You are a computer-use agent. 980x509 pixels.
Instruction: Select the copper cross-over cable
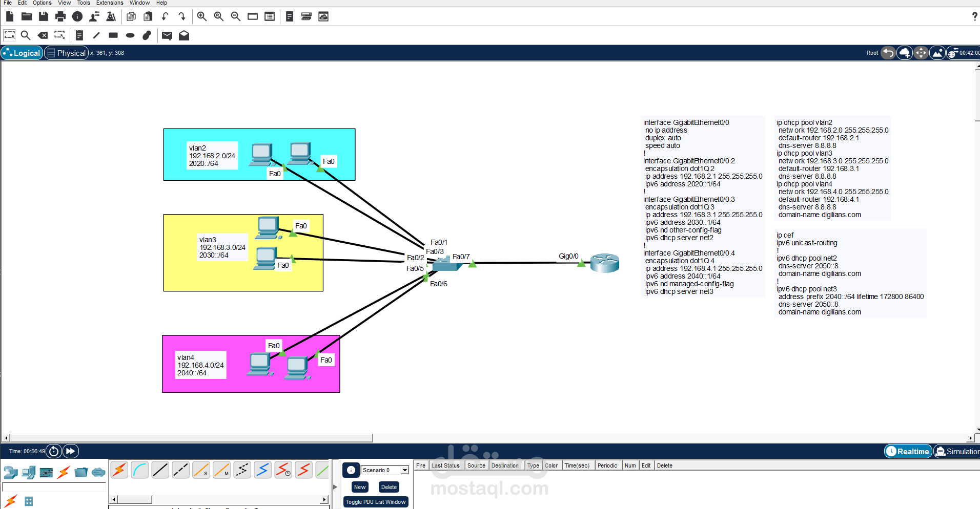click(180, 470)
